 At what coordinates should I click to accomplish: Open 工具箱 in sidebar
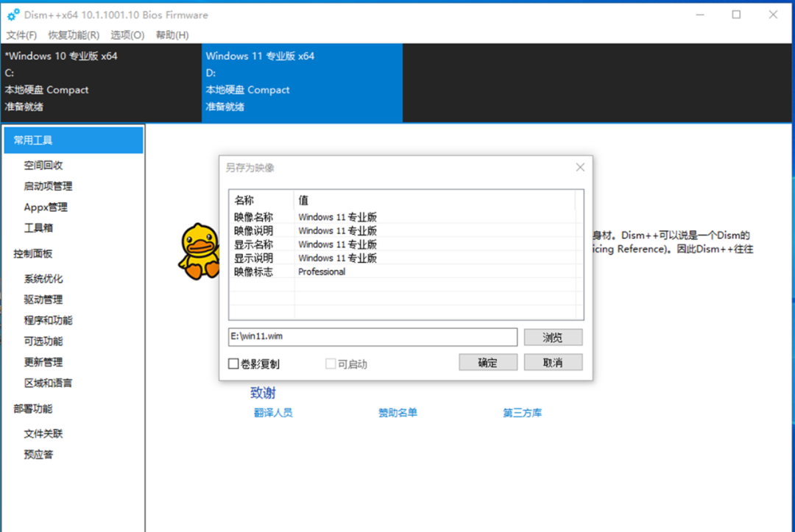(38, 227)
